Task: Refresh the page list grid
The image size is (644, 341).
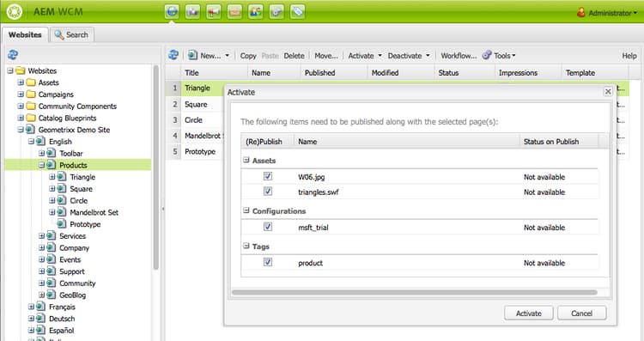Action: [x=173, y=55]
